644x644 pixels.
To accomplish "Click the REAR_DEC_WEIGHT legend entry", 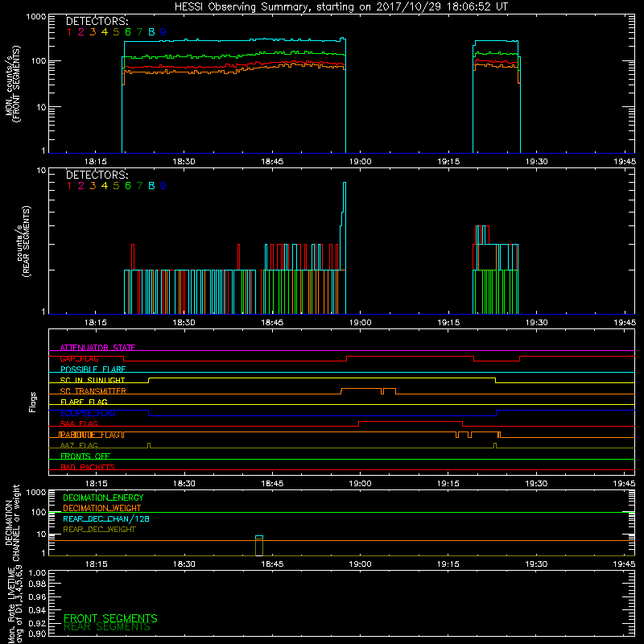I will click(x=99, y=530).
